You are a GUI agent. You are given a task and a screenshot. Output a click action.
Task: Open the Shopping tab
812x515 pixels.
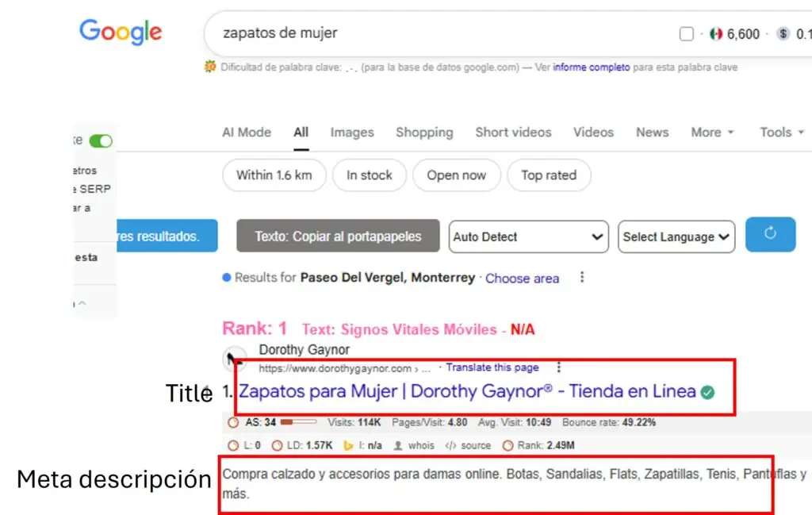pos(424,133)
